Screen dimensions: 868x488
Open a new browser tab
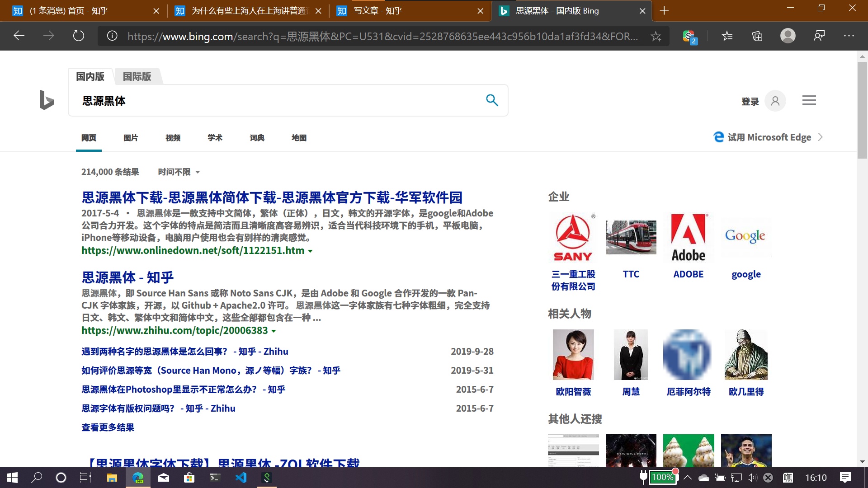pos(664,10)
